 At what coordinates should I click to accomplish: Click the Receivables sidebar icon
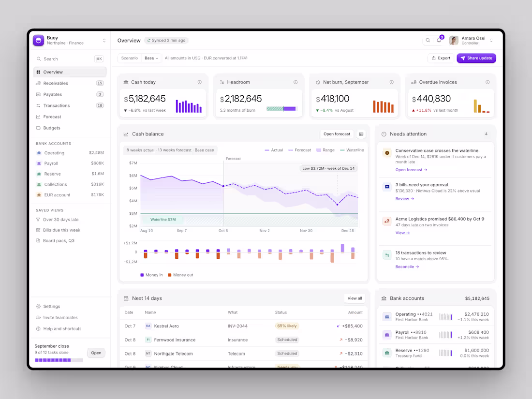(38, 83)
